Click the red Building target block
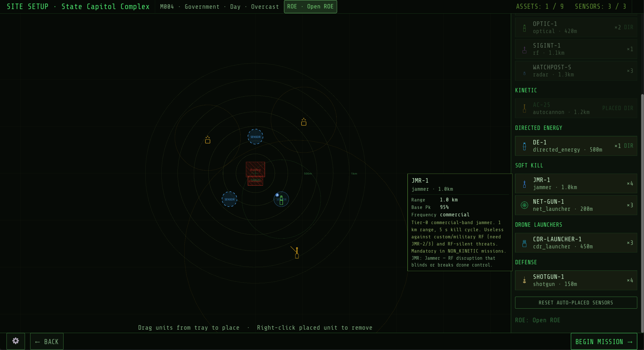Viewport: 644px width, 350px height. 255,169
